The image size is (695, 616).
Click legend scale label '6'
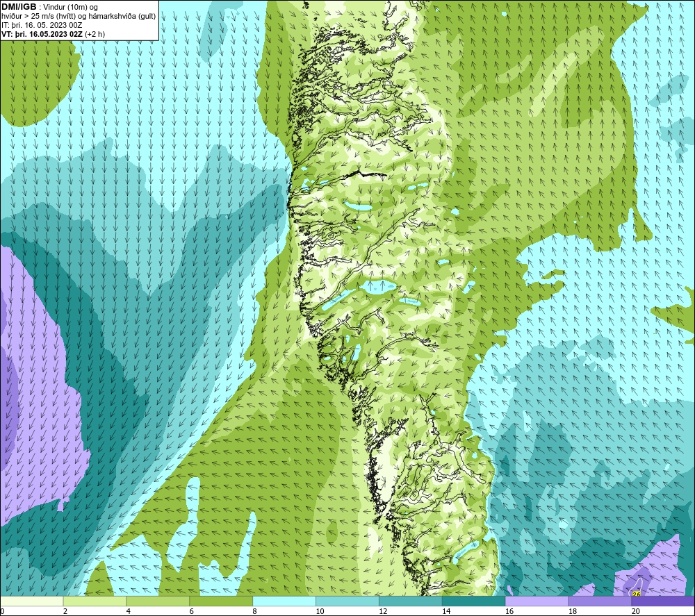coord(192,611)
